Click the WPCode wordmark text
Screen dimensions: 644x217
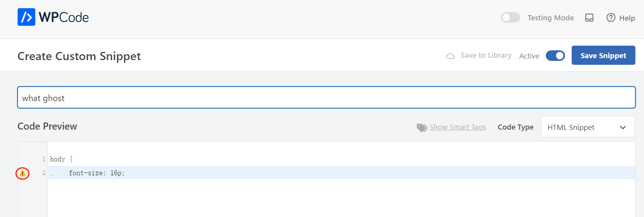tap(64, 18)
